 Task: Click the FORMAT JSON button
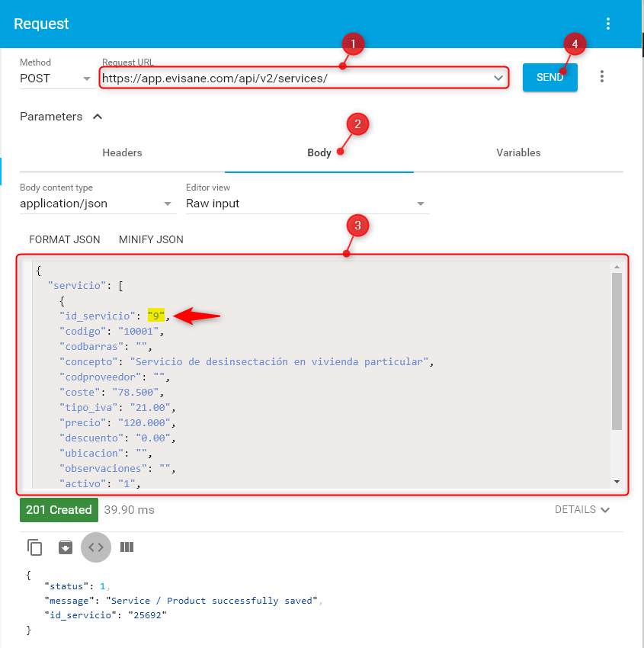tap(65, 239)
